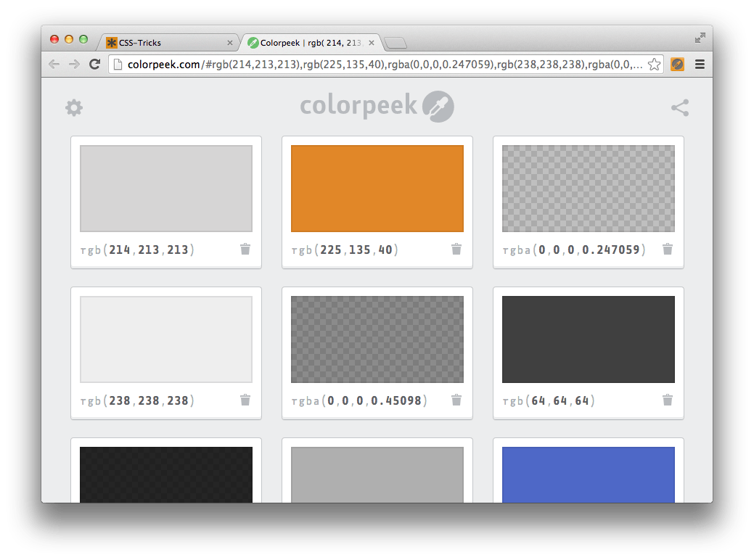The height and width of the screenshot is (560, 754).
Task: Click the colorpeek logo at top
Action: (x=377, y=106)
